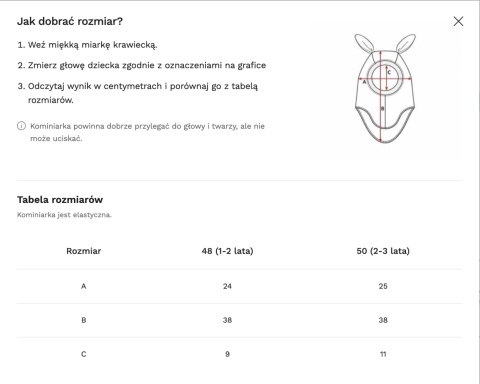480x384 pixels.
Task: Click the info icon beside Kominiarka note
Action: coord(21,126)
